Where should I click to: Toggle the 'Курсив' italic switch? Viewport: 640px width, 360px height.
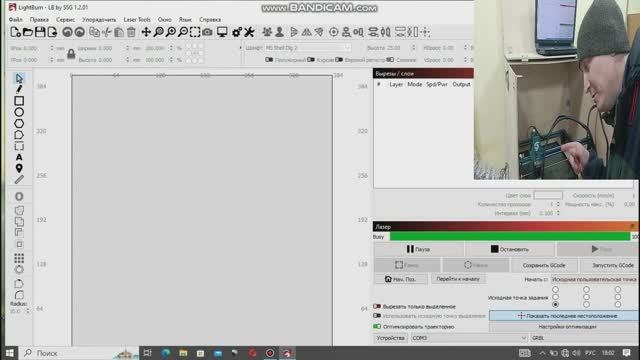[311, 60]
